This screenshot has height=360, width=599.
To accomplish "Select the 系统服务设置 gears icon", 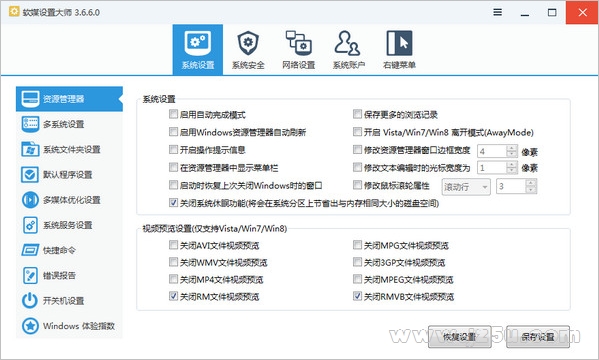I will click(x=30, y=225).
